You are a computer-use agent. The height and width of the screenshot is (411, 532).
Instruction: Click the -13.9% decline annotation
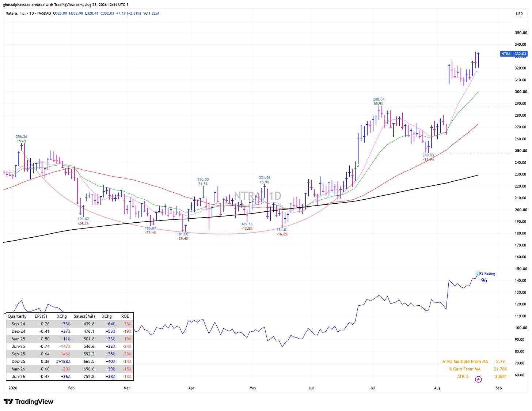pyautogui.click(x=428, y=159)
